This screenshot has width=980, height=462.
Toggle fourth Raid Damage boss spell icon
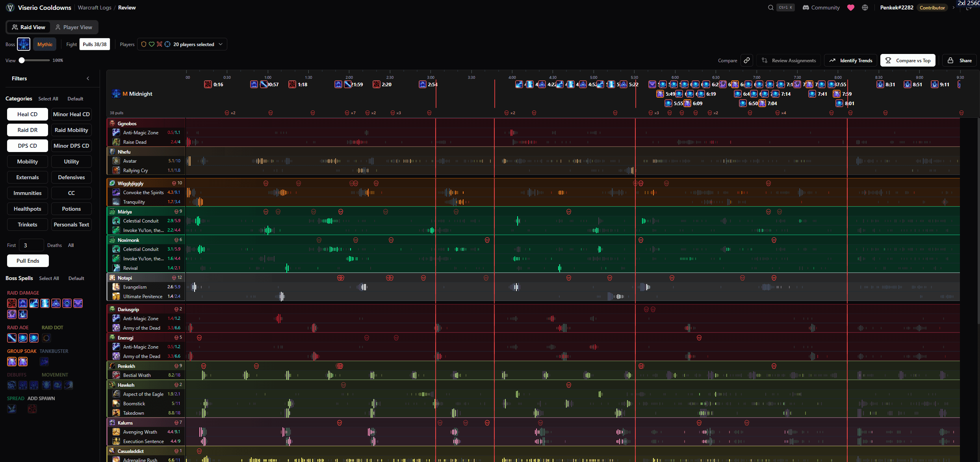point(45,303)
